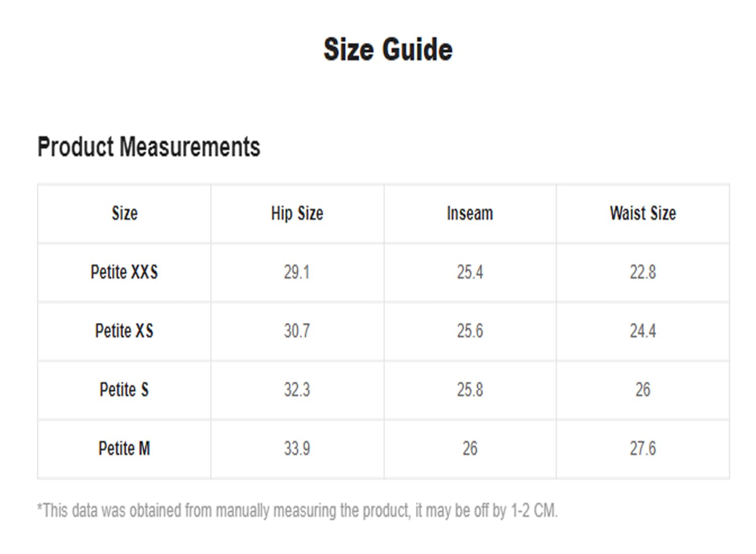The height and width of the screenshot is (554, 756).
Task: Click the 29.1 hip size value
Action: coord(297,272)
